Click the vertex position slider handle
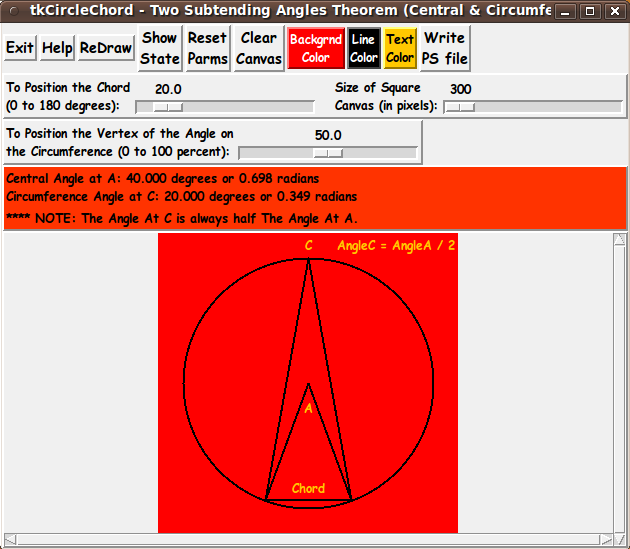 pos(328,153)
